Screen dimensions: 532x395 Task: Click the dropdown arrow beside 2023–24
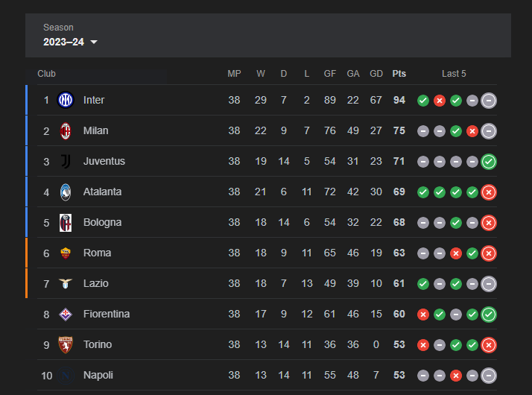[94, 42]
